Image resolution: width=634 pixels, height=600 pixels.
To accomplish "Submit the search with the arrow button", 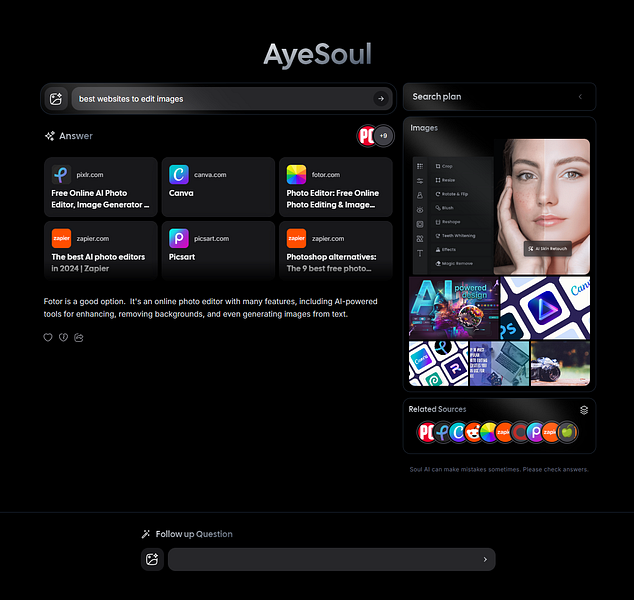I will point(381,99).
